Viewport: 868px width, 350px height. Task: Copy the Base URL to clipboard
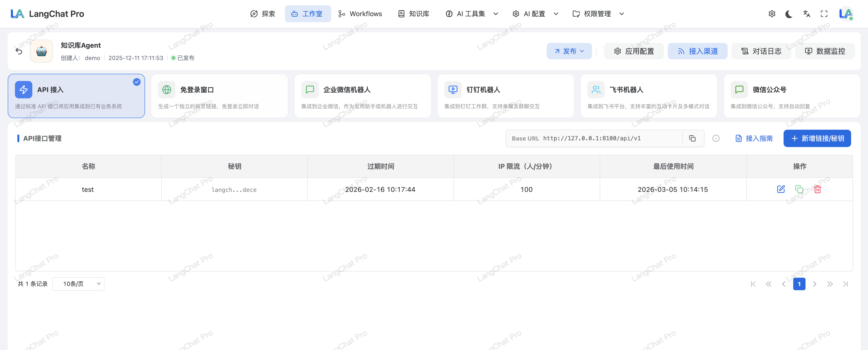(692, 138)
